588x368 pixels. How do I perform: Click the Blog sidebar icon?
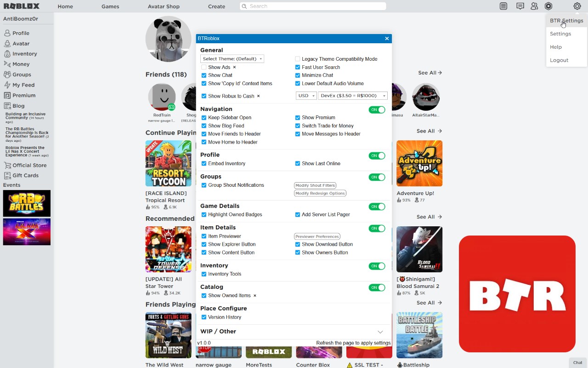pos(7,106)
